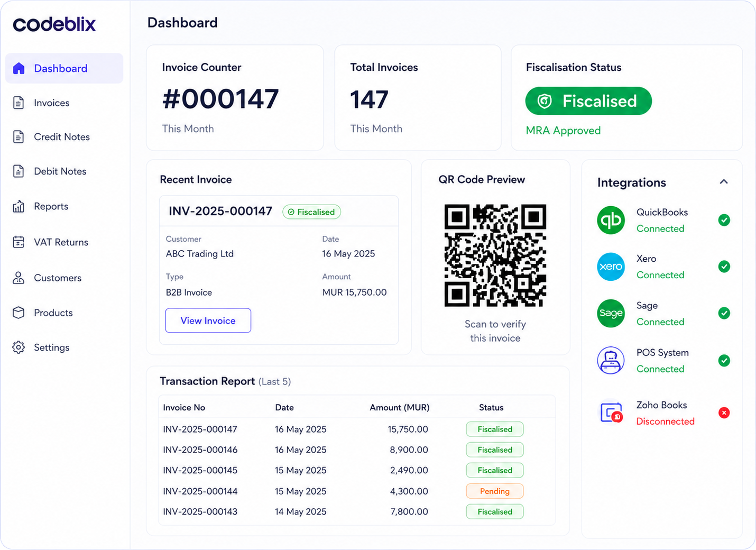Click the POS System icon

click(x=611, y=360)
